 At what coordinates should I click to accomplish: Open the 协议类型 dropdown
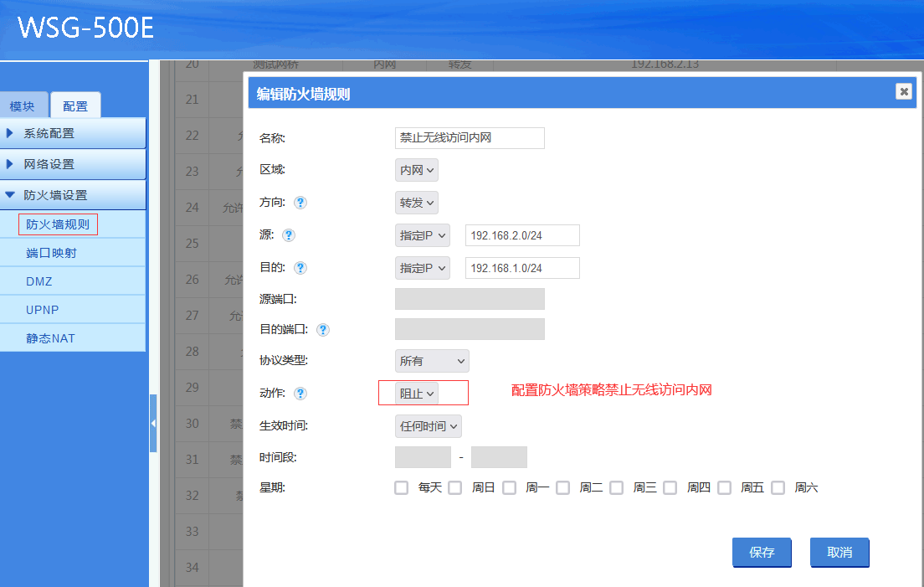(432, 361)
